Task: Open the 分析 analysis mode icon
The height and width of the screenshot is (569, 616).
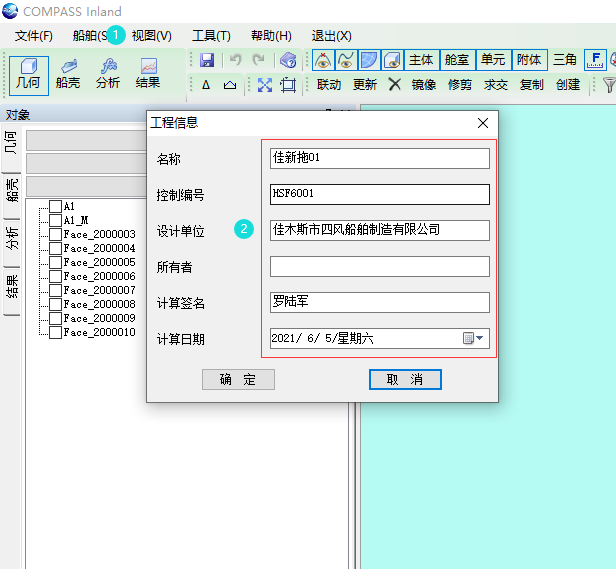Action: pos(108,75)
